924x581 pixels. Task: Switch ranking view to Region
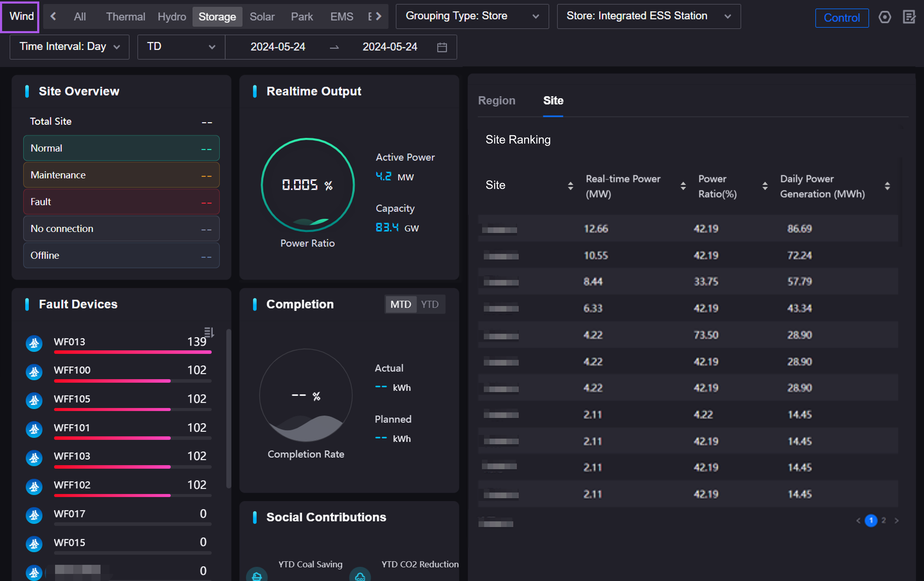click(496, 101)
